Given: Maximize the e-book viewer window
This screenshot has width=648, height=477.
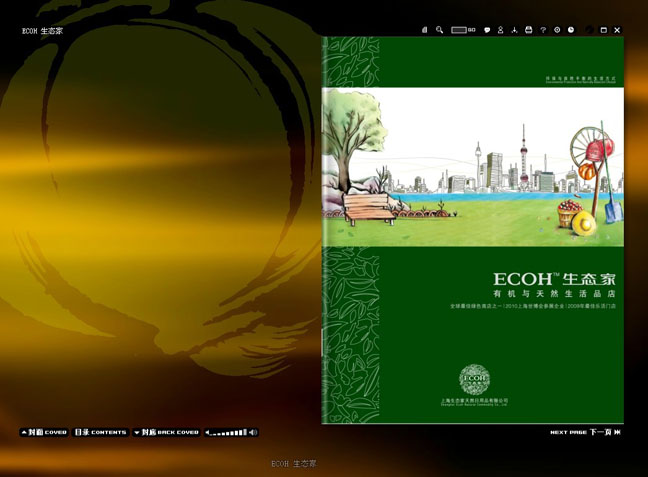Looking at the screenshot, I should click(x=603, y=30).
